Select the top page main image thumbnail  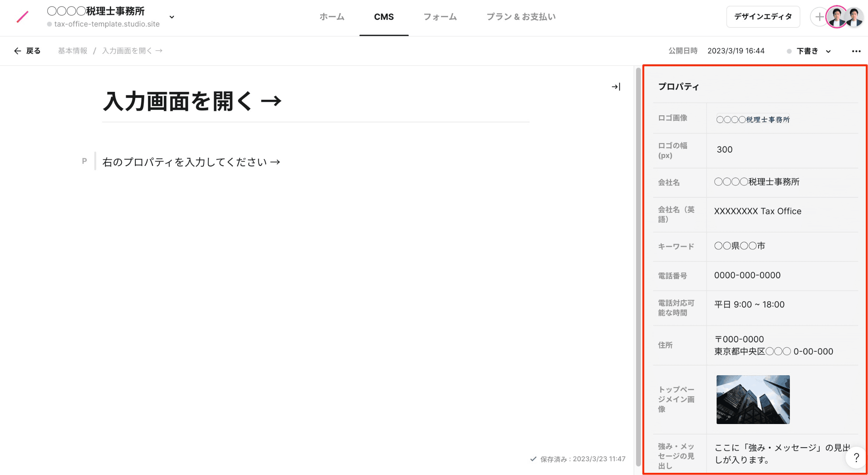point(753,399)
